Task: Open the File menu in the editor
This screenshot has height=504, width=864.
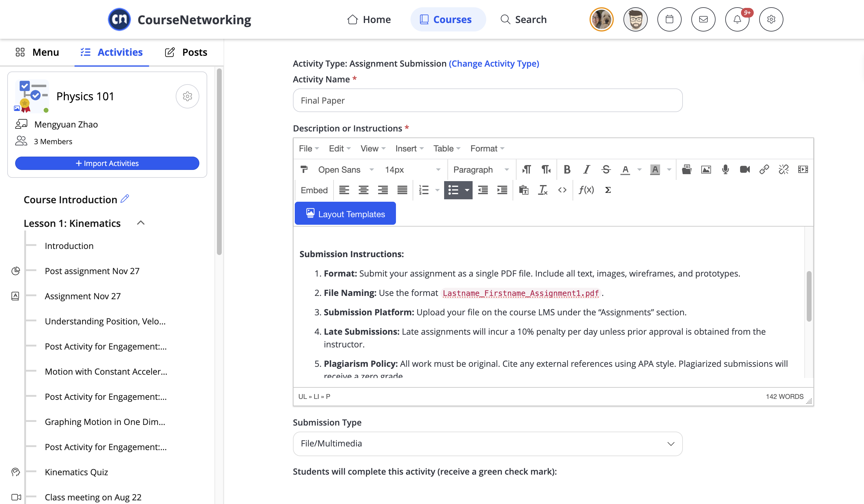Action: pyautogui.click(x=309, y=148)
